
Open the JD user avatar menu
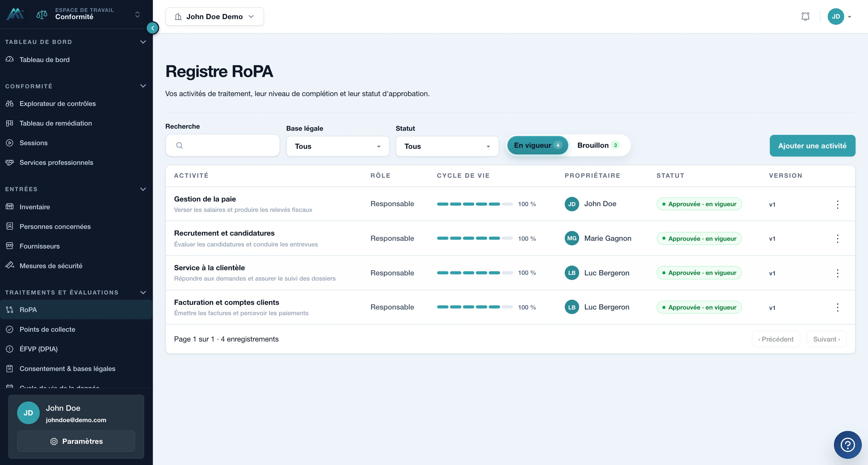[839, 17]
